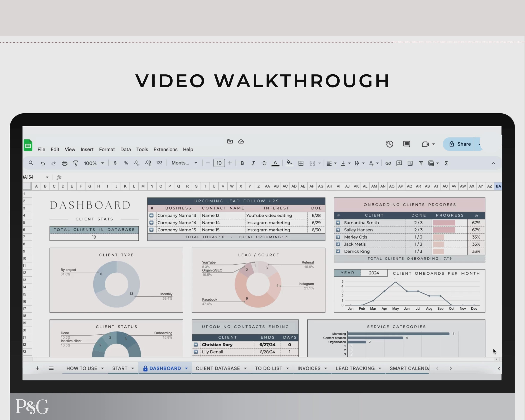Format as percent icon
The image size is (525, 420).
coord(126,163)
